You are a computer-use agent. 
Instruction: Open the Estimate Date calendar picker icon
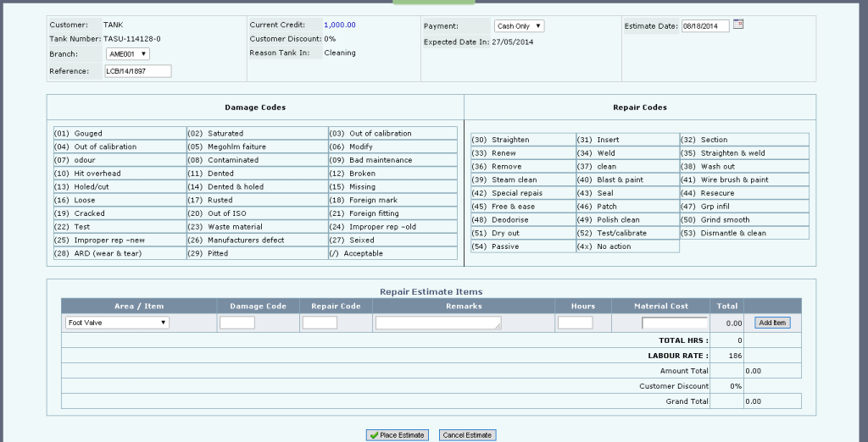738,24
